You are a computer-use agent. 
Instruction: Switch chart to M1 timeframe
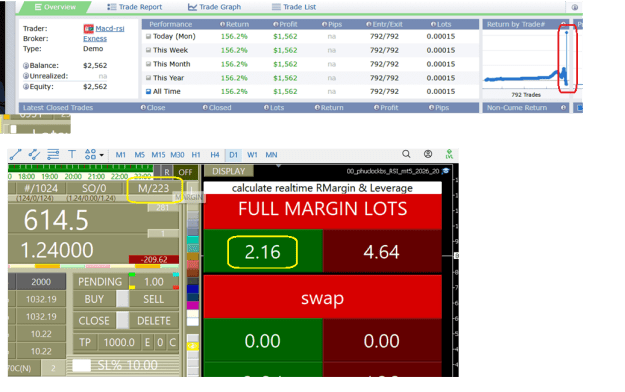point(120,155)
